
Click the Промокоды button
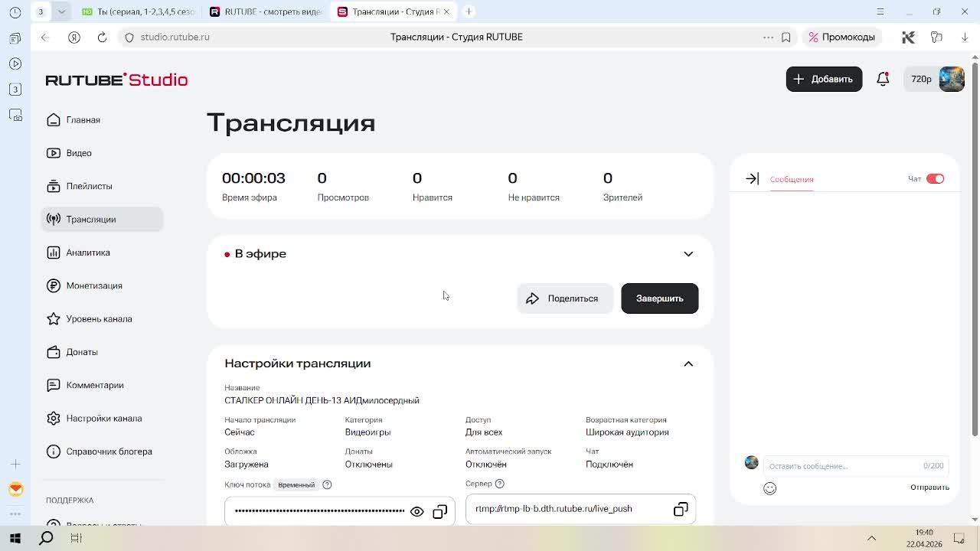click(x=841, y=37)
